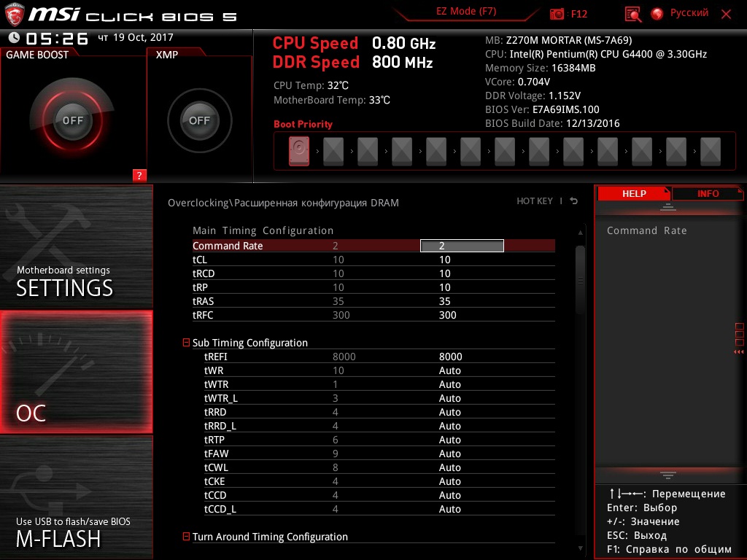Screen dimensions: 747x560
Task: Change language via Русский label
Action: [x=689, y=13]
